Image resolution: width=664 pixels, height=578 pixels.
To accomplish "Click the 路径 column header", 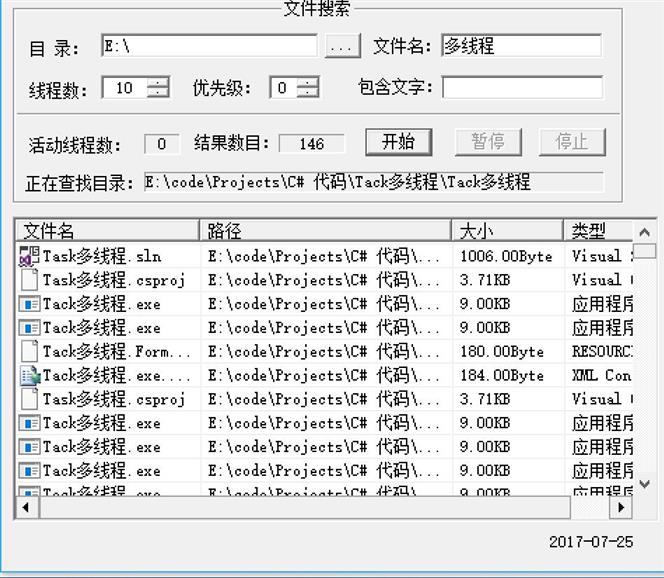I will point(325,231).
